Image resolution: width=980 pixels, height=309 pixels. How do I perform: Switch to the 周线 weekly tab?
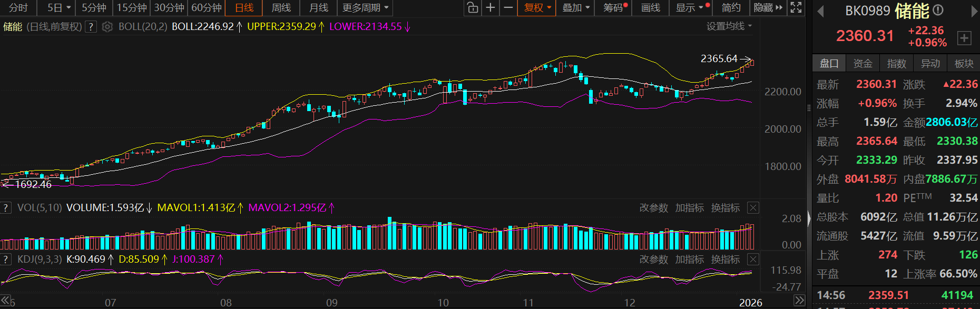[x=281, y=8]
